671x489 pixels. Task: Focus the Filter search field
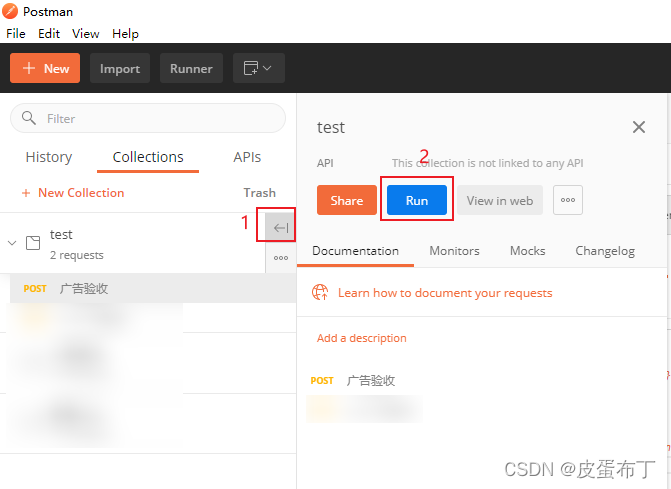coord(148,118)
